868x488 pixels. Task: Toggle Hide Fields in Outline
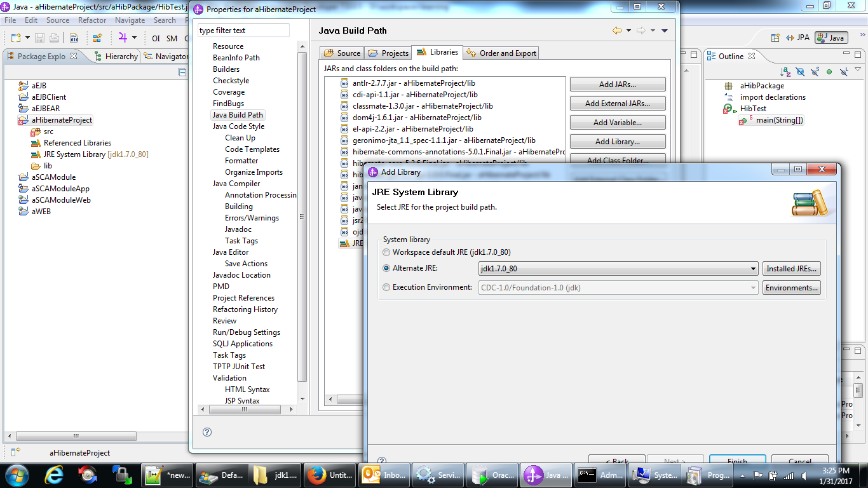coord(800,72)
